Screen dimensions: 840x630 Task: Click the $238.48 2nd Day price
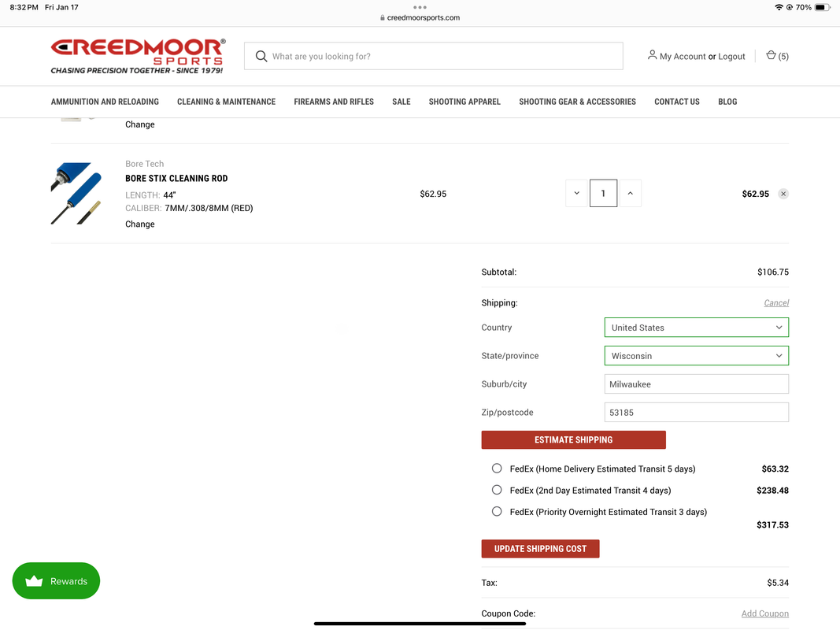pyautogui.click(x=772, y=490)
